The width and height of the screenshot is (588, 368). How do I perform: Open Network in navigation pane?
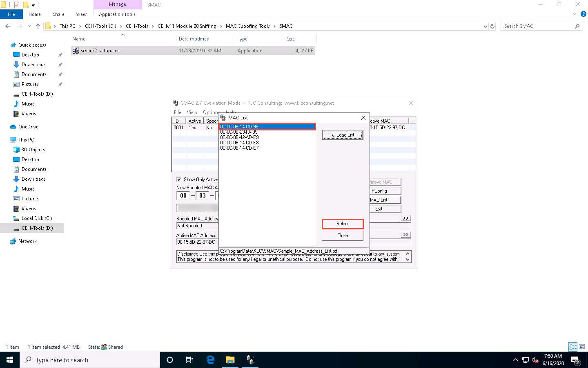pyautogui.click(x=27, y=241)
